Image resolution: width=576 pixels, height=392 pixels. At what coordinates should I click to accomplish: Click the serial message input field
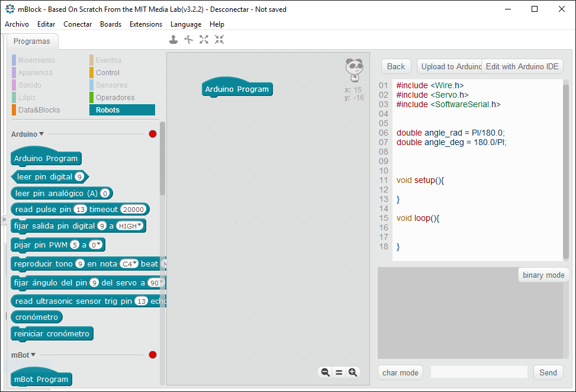478,372
